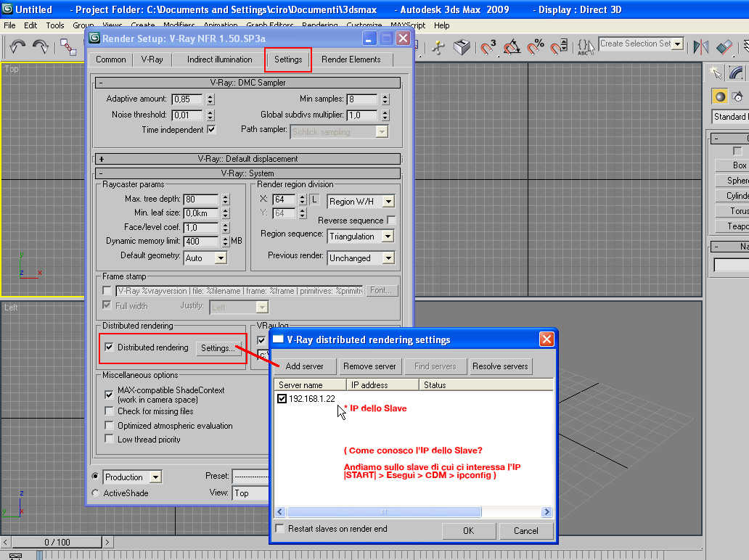Open the Production render mode dropdown
This screenshot has width=749, height=560.
[x=132, y=477]
